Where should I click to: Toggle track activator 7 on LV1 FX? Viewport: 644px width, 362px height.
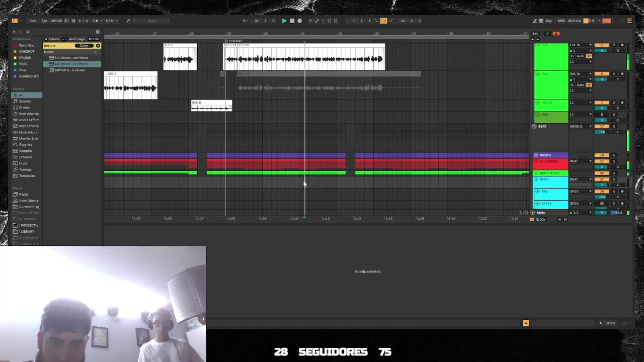point(602,103)
